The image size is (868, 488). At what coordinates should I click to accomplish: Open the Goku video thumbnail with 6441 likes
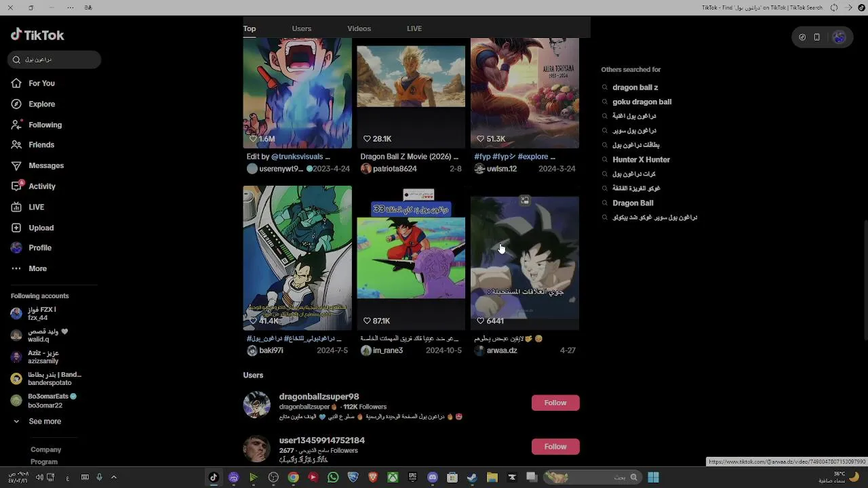tap(525, 258)
